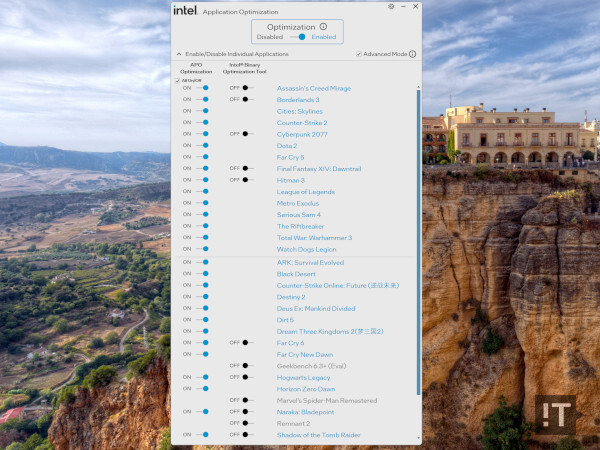Disable APO for Serious Sam 4

(202, 214)
